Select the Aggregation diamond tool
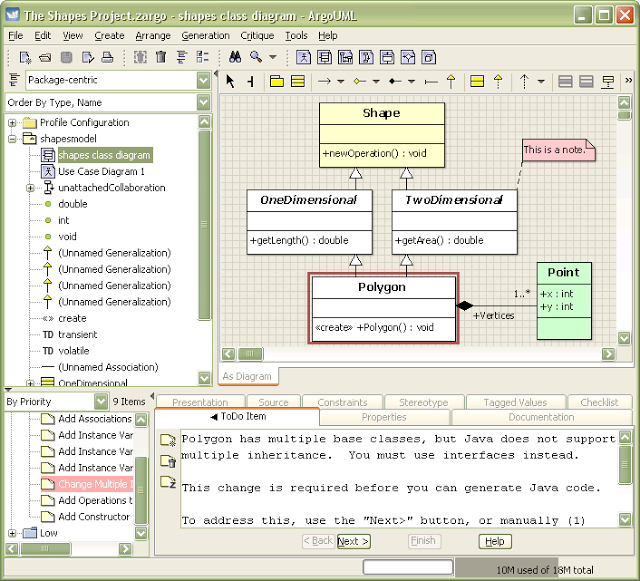640x581 pixels. click(x=360, y=81)
